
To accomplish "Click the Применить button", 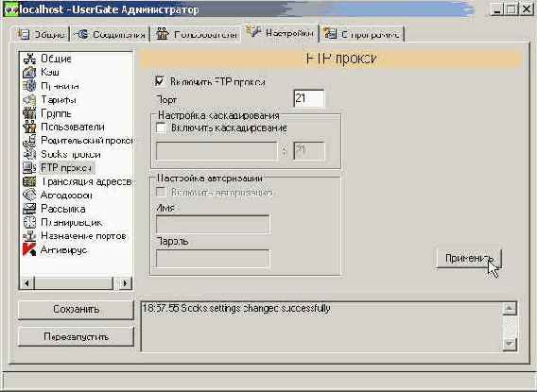I will tap(469, 258).
